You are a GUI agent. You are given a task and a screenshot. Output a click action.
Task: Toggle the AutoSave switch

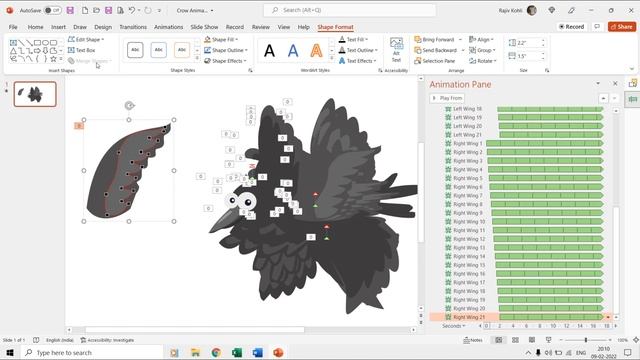pyautogui.click(x=53, y=10)
